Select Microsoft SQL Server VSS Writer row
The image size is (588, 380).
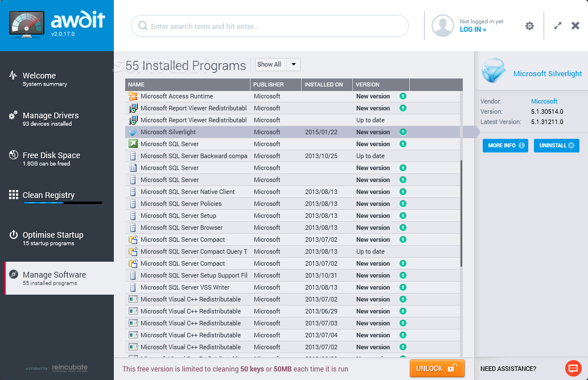(293, 287)
